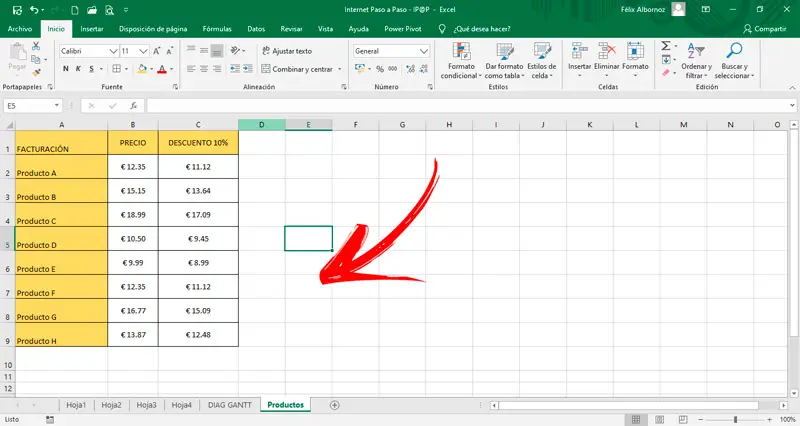Open the DIAG GANTT sheet tab
The height and width of the screenshot is (426, 800).
point(230,405)
